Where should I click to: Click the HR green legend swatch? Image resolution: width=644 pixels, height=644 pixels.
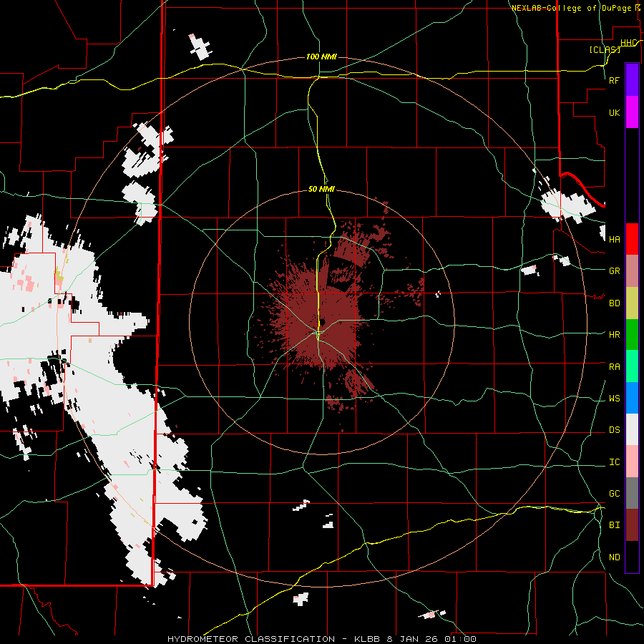tap(632, 334)
